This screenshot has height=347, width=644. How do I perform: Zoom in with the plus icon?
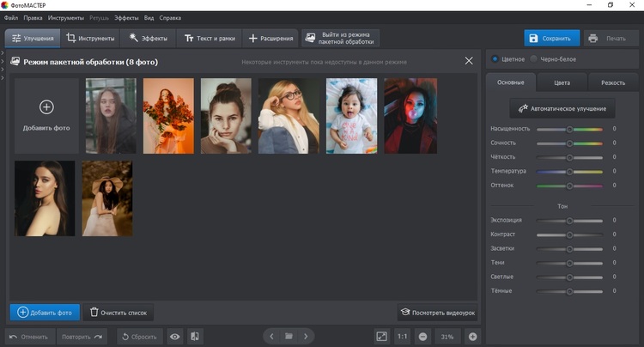(472, 336)
